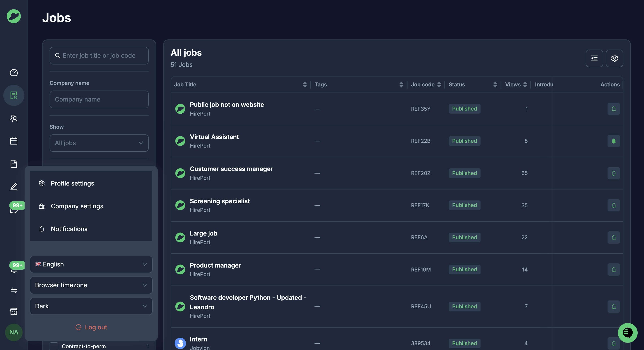Open the documents icon in sidebar
The height and width of the screenshot is (350, 644).
pos(14,164)
